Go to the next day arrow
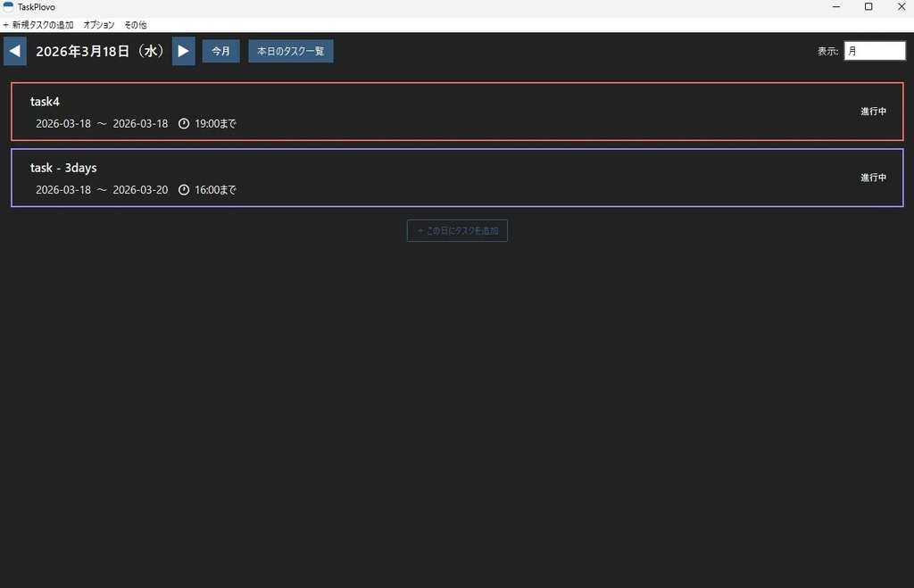The height and width of the screenshot is (588, 914). (x=184, y=51)
